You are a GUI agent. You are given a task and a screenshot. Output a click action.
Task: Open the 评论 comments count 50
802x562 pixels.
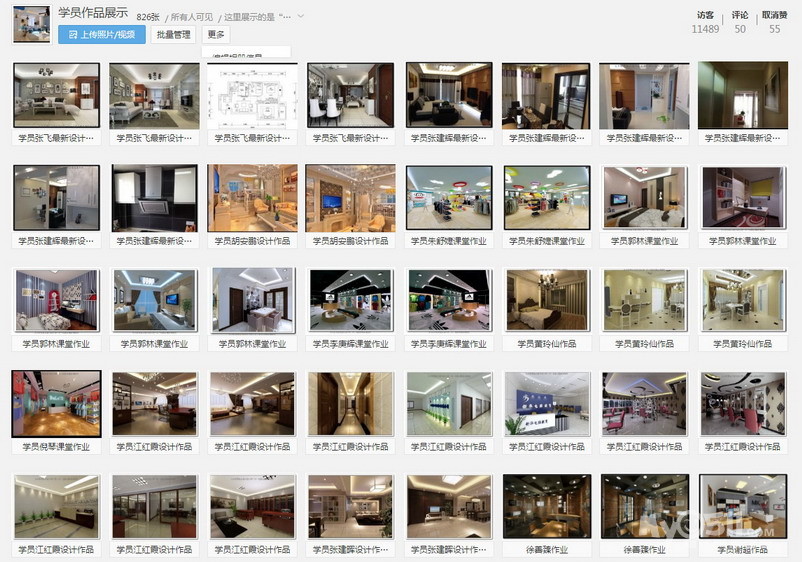[x=740, y=23]
